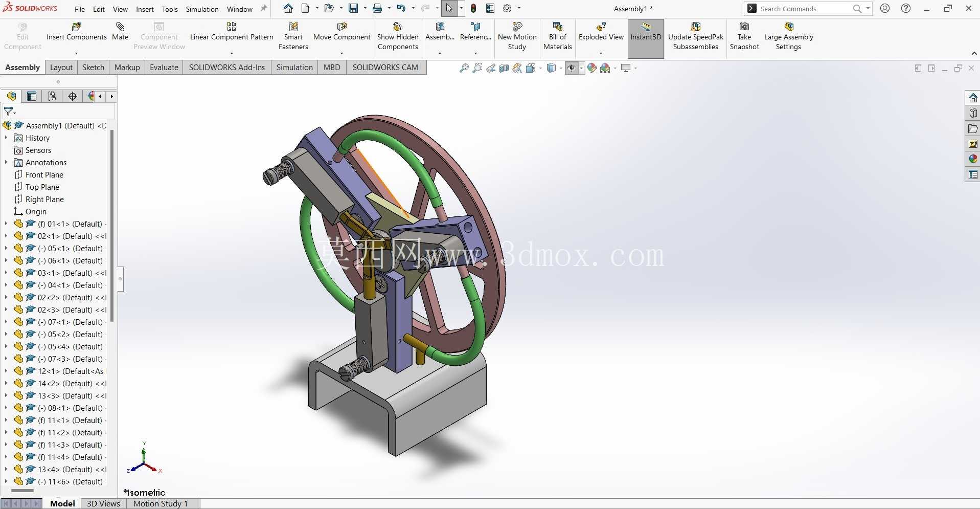Open Motion Study 1 tab
This screenshot has height=509, width=980.
click(x=161, y=503)
